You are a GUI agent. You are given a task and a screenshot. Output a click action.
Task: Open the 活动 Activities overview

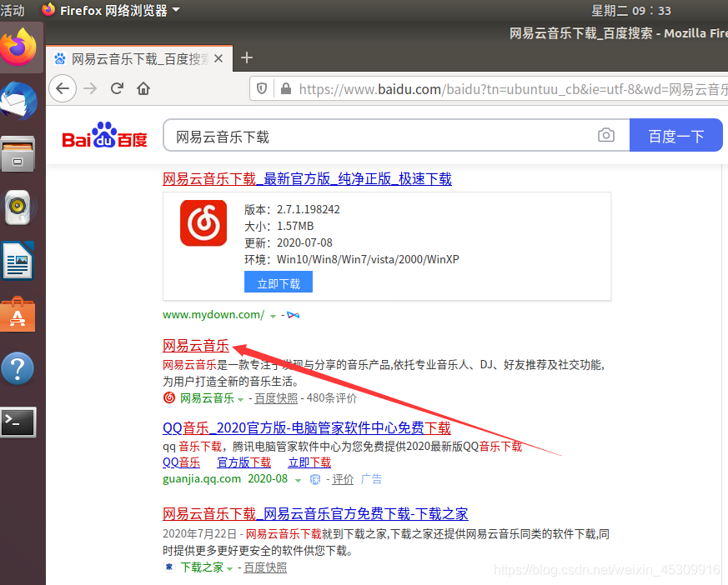pyautogui.click(x=13, y=10)
